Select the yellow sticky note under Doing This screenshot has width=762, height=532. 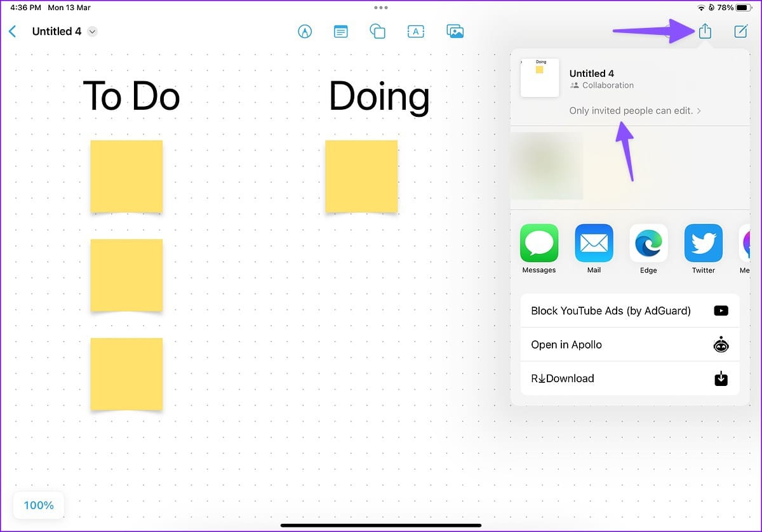(x=361, y=176)
